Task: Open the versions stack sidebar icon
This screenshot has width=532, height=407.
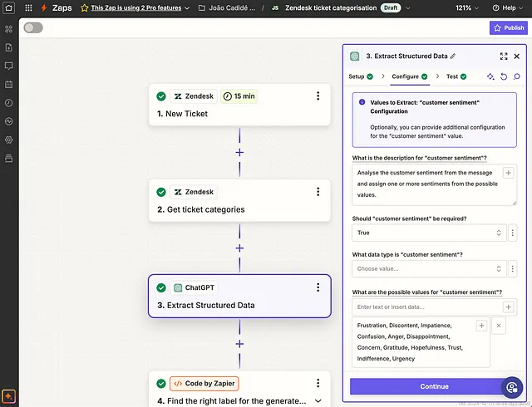Action: click(x=9, y=158)
